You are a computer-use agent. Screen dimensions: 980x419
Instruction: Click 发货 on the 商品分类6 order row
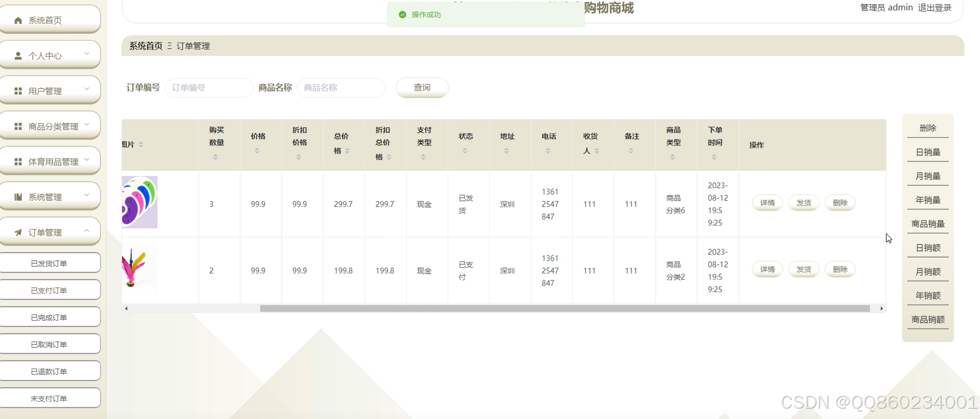click(x=804, y=202)
